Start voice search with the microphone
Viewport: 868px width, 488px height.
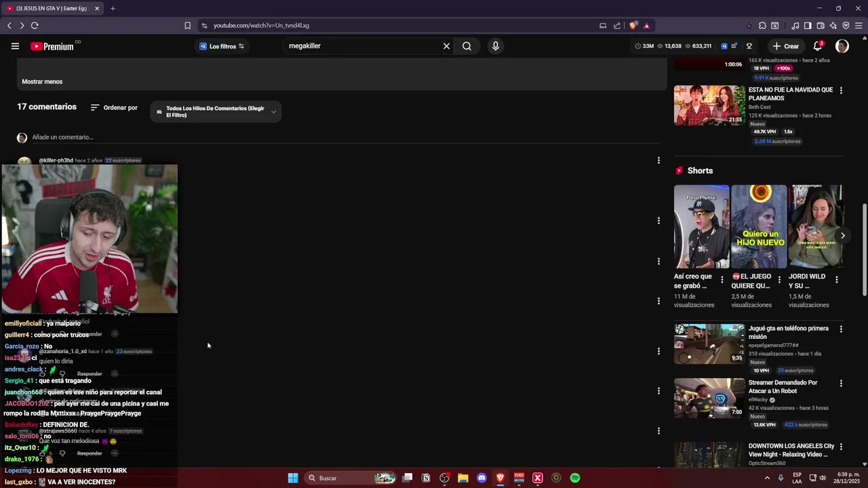(x=496, y=46)
